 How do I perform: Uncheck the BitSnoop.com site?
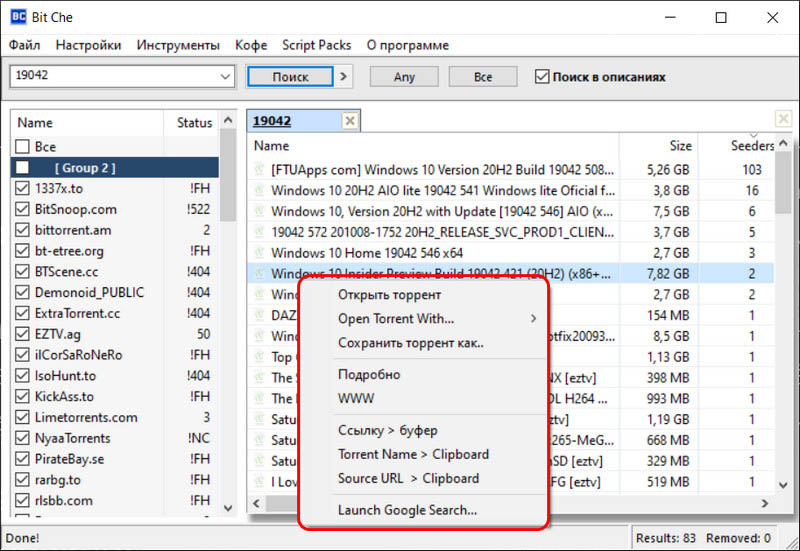click(x=22, y=209)
